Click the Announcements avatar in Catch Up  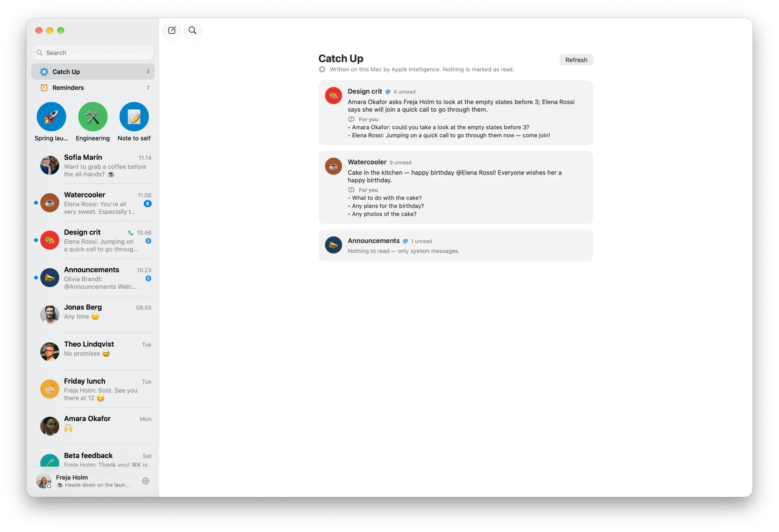[x=333, y=245]
